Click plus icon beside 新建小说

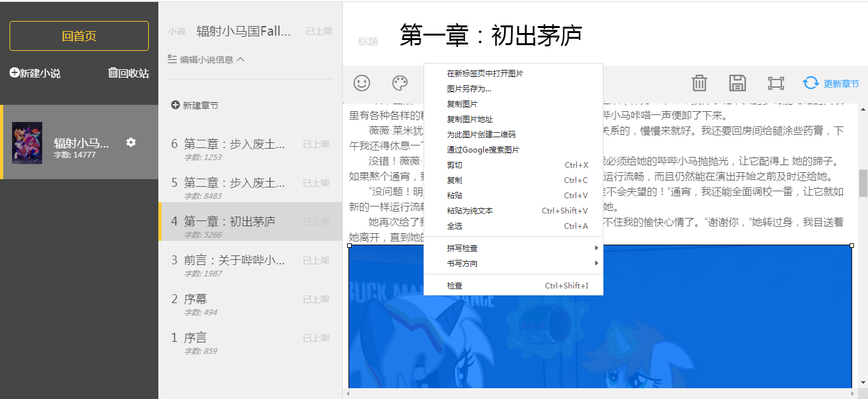click(14, 72)
